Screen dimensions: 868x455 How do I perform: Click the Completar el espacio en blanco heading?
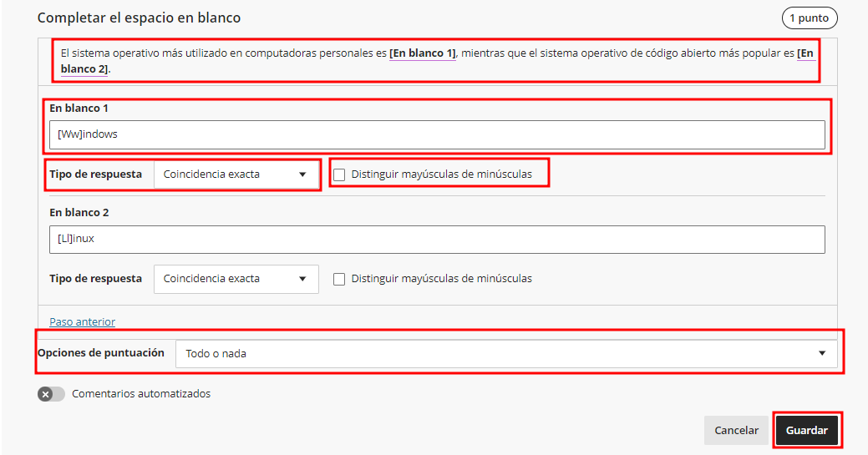pos(139,18)
